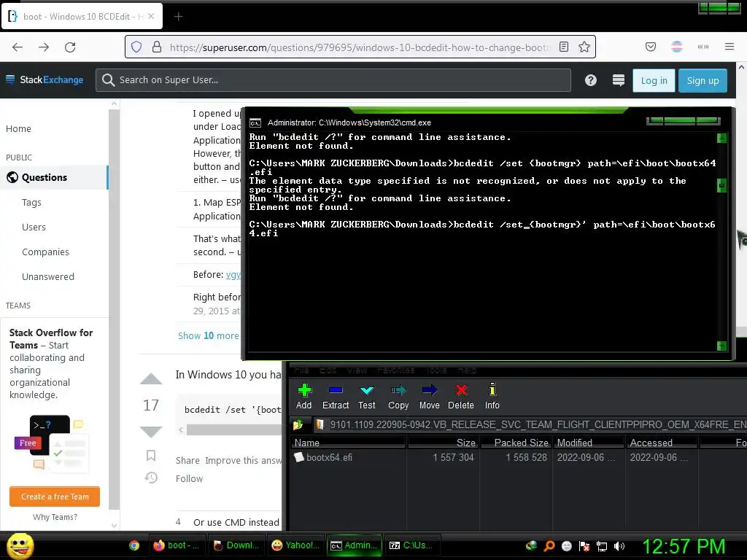Viewport: 747px width, 560px height.
Task: Click the Log in button
Action: pos(654,80)
